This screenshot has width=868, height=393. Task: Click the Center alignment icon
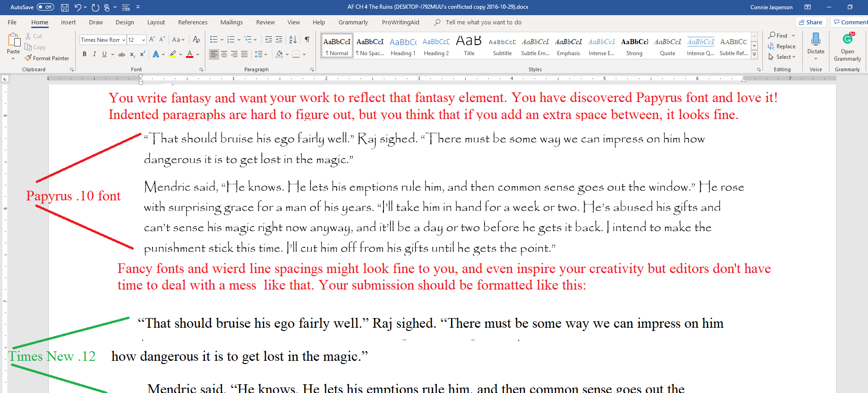coord(224,54)
